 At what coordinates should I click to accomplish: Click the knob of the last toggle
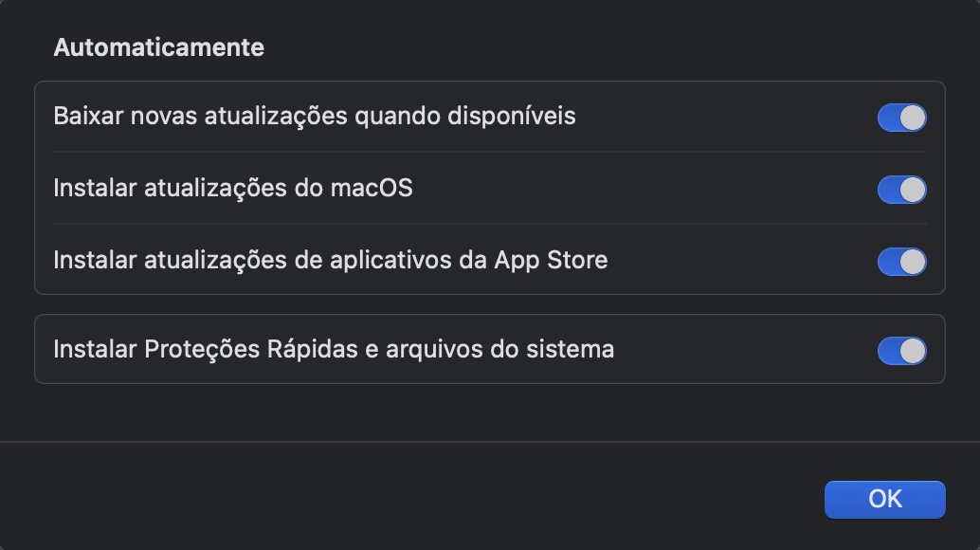(912, 349)
